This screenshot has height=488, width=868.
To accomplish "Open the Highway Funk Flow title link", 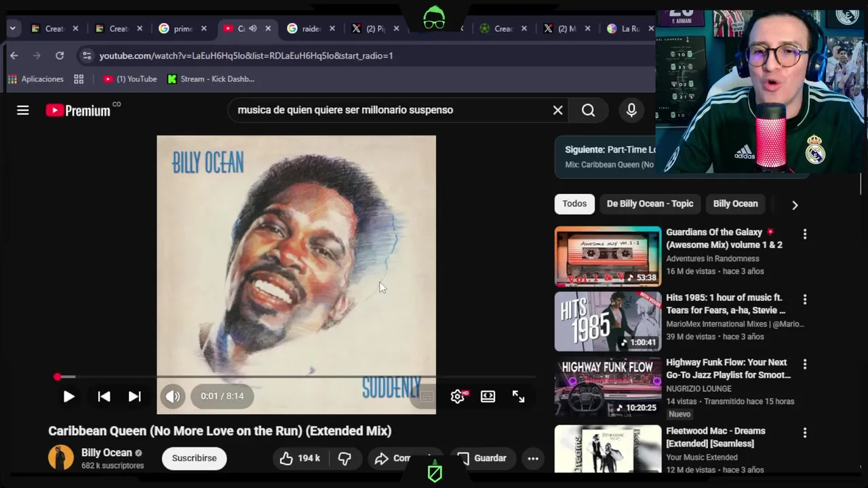I will pos(728,369).
